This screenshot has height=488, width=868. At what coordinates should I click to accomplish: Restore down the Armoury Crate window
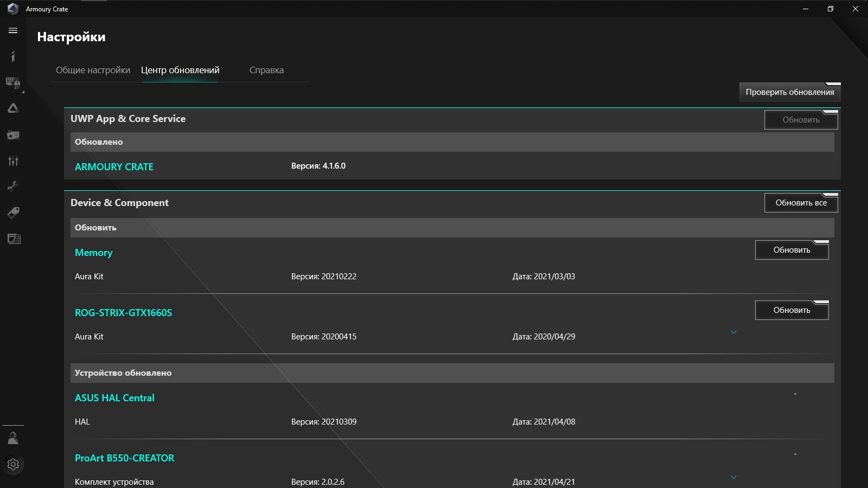click(831, 9)
